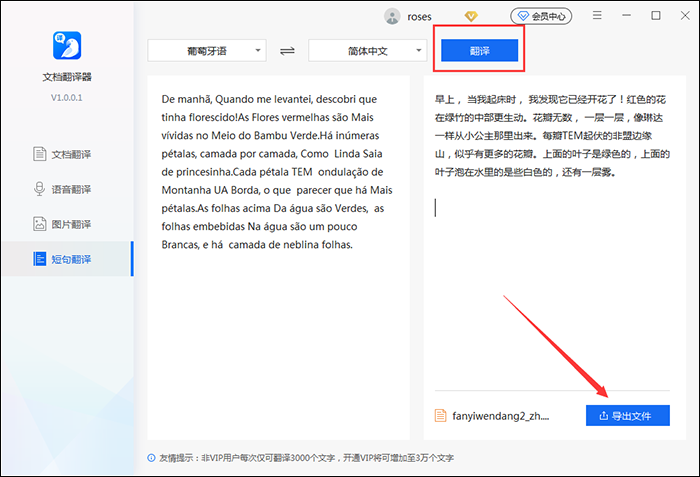Click the info icon in the bottom tip
Image resolution: width=700 pixels, height=477 pixels.
click(151, 458)
